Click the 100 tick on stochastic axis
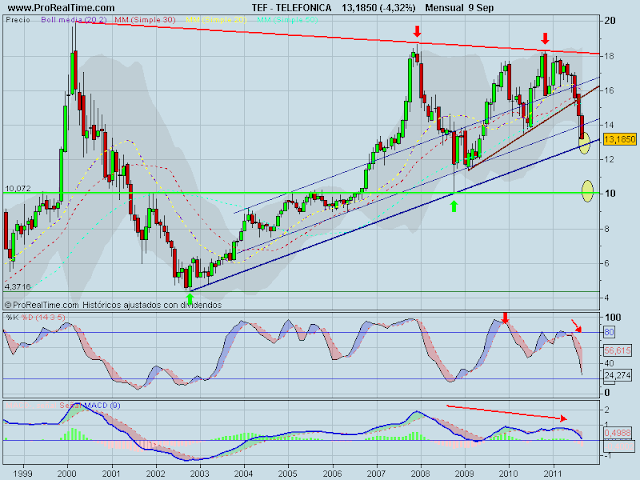This screenshot has width=640, height=480. pyautogui.click(x=613, y=317)
